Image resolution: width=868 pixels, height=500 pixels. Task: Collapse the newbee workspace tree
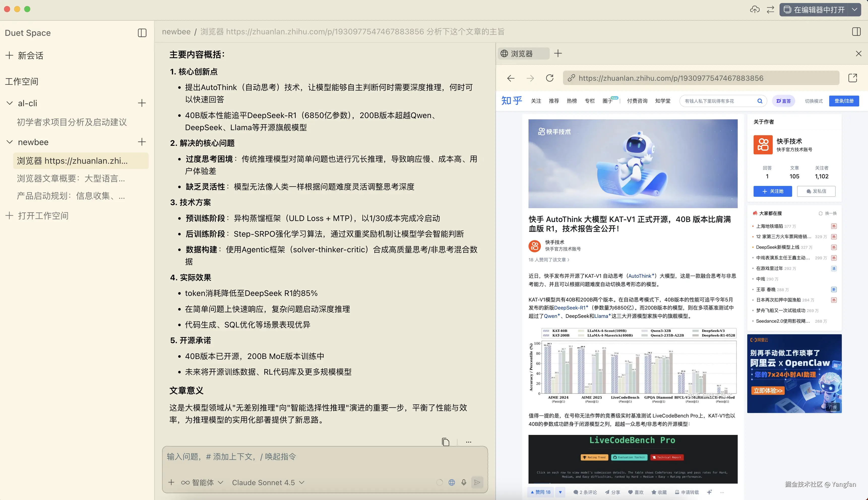click(10, 142)
